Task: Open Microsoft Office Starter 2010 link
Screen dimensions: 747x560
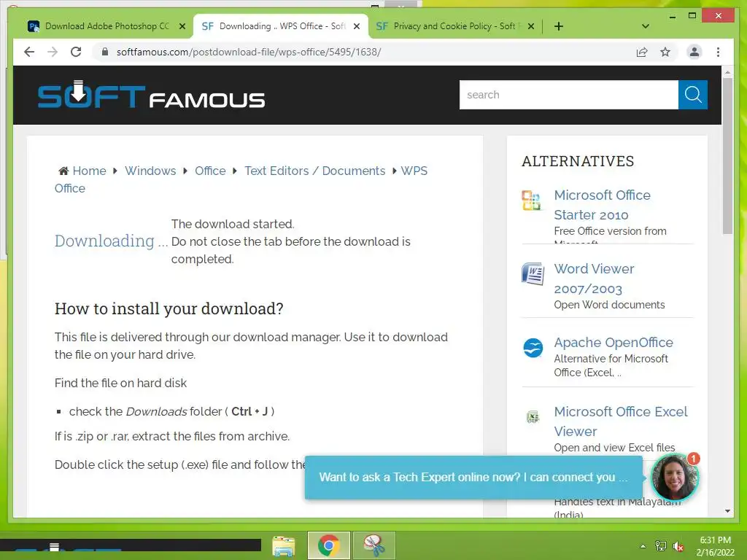Action: click(602, 205)
